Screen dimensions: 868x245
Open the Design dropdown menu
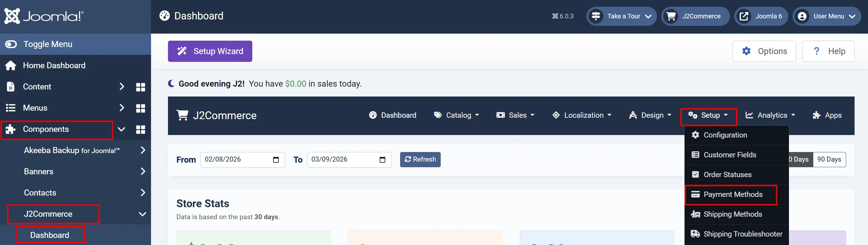(650, 115)
